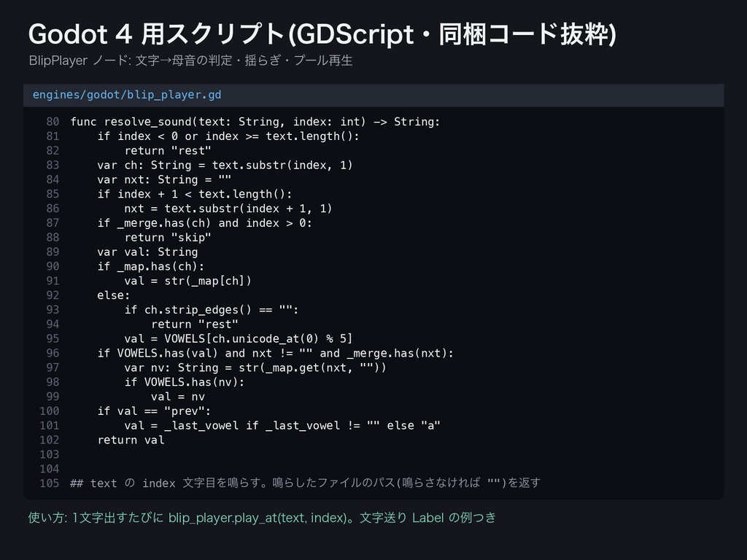This screenshot has width=747, height=560.
Task: Click line number 88
Action: (x=53, y=238)
